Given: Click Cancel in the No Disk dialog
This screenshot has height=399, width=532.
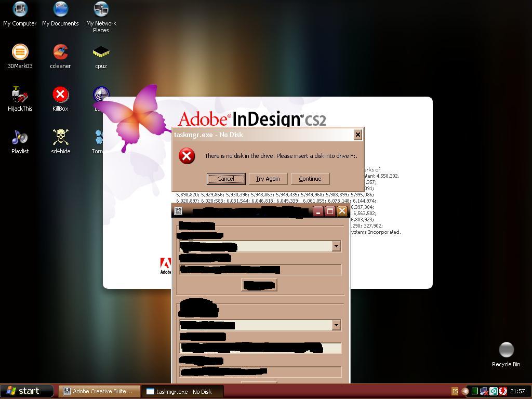Looking at the screenshot, I should 226,179.
